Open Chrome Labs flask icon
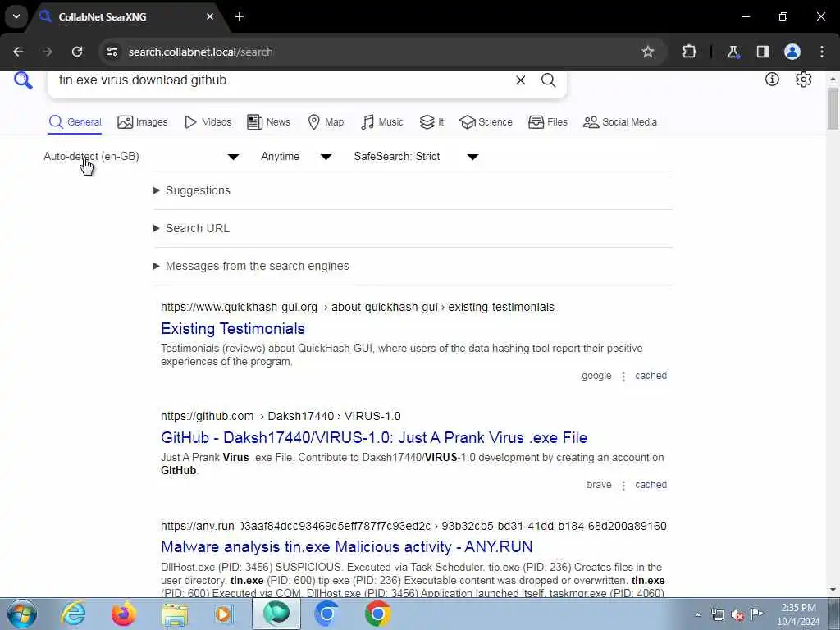Viewport: 840px width, 630px height. click(733, 52)
